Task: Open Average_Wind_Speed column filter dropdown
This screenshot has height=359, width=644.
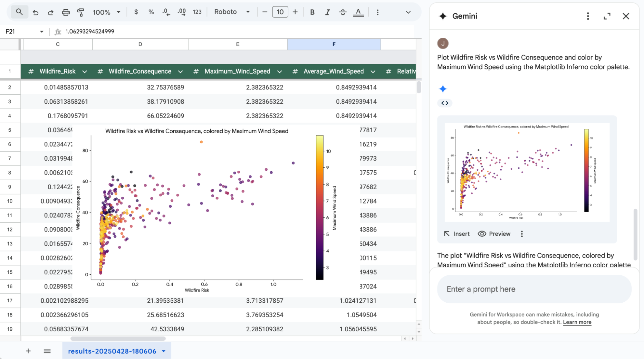Action: coord(373,71)
